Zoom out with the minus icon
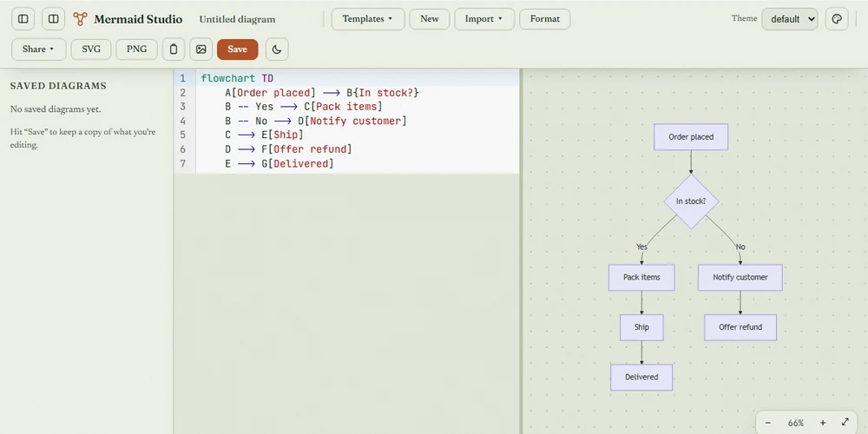The width and height of the screenshot is (868, 434). (x=768, y=423)
